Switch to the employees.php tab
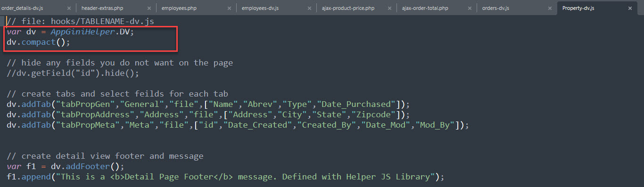Image resolution: width=644 pixels, height=187 pixels. 179,8
